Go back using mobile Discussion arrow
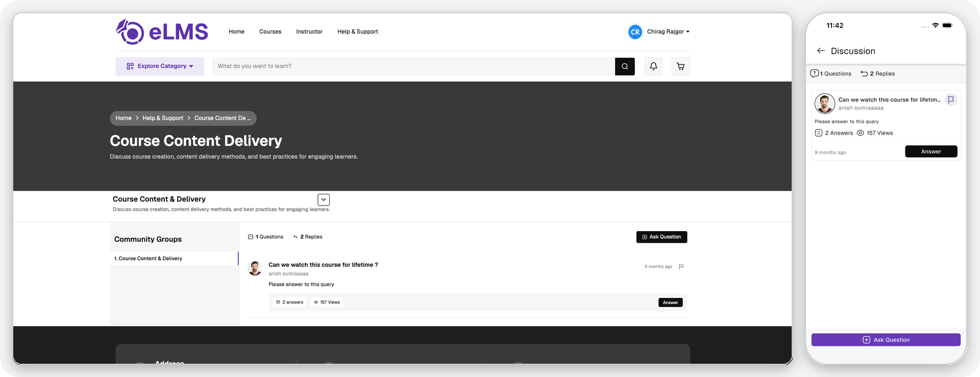This screenshot has height=377, width=980. (821, 51)
